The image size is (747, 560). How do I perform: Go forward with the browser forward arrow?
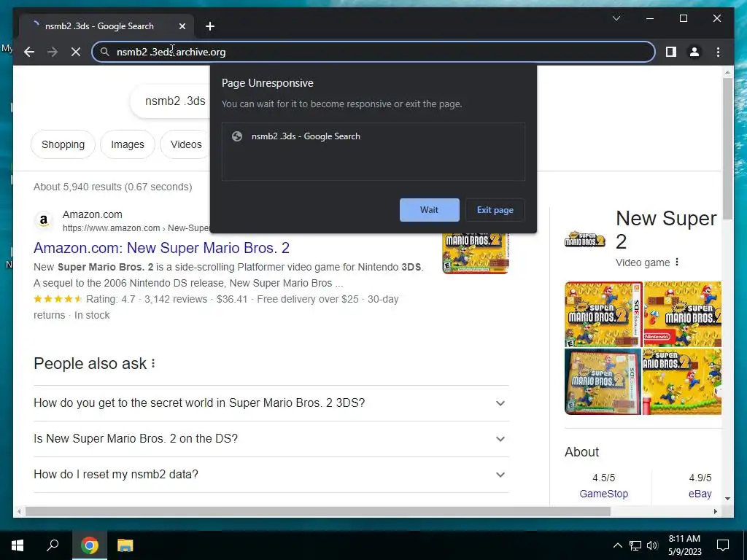point(53,52)
